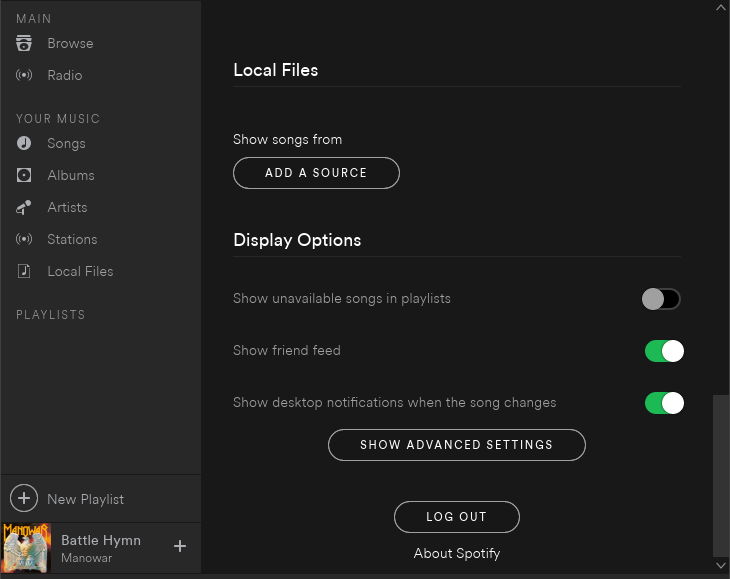Disable the Show friend feed switch
The height and width of the screenshot is (579, 730).
664,351
